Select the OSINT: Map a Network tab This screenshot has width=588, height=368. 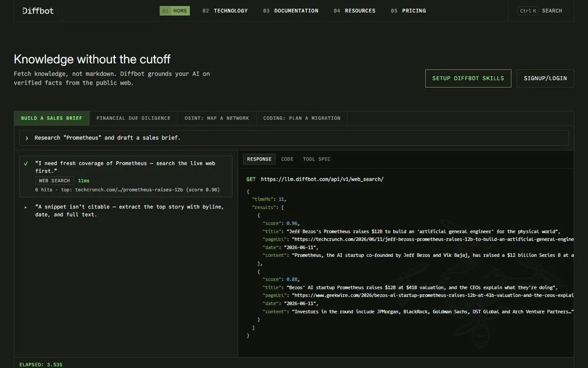coord(216,118)
